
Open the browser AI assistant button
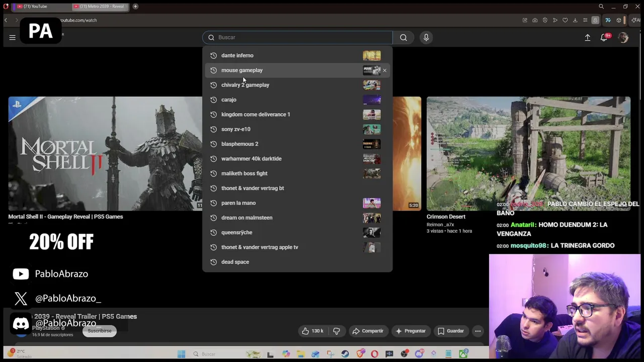(x=635, y=20)
